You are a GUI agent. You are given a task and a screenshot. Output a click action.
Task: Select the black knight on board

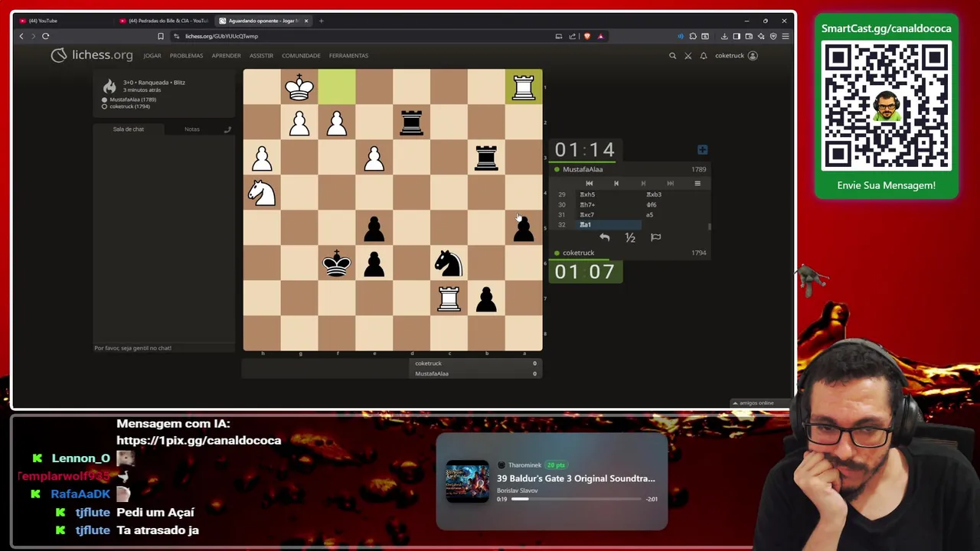coord(449,264)
